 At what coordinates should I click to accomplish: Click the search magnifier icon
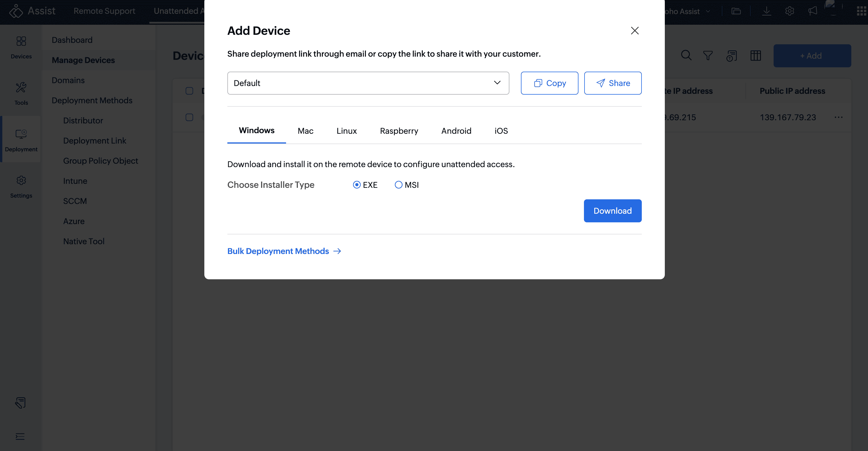pyautogui.click(x=686, y=56)
